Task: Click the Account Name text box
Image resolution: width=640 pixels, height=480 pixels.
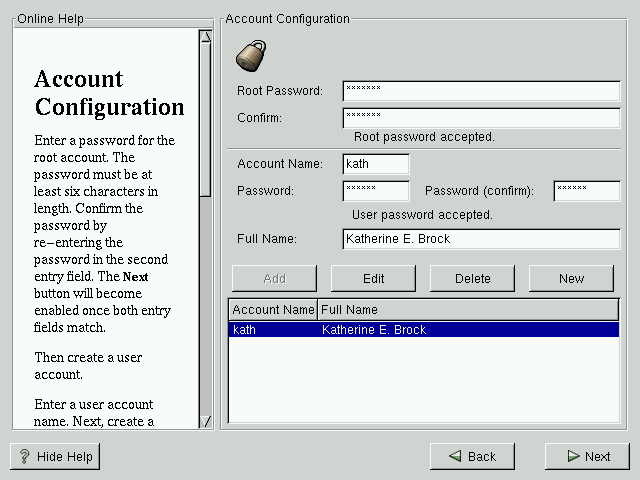Action: tap(375, 164)
